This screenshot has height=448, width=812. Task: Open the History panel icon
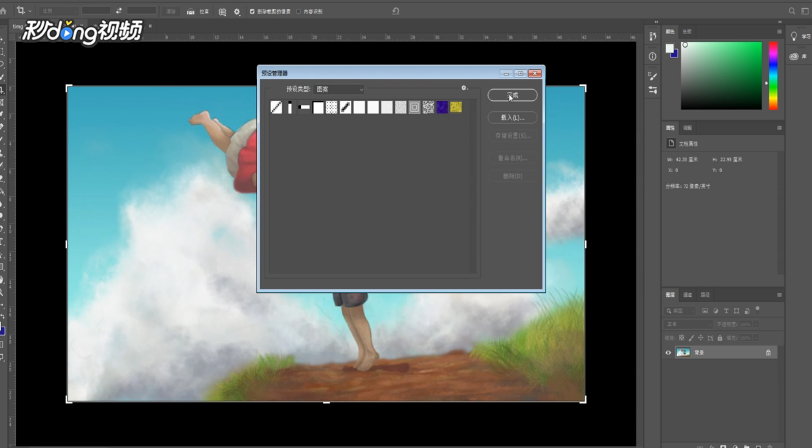(x=652, y=36)
